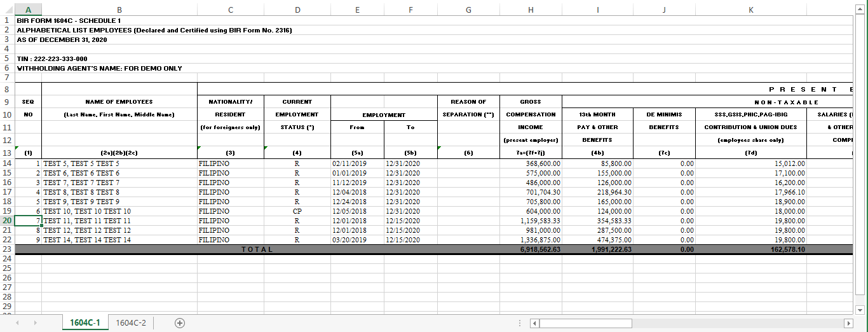Go to previous sheet tab arrow
Screen dimensions: 868x332
click(17, 323)
